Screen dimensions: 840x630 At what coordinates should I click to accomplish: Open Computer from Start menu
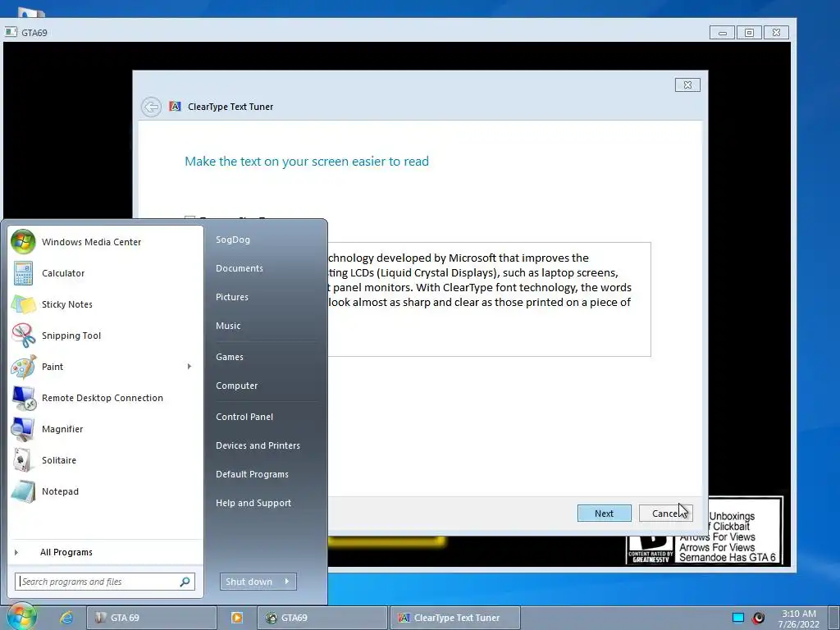(236, 386)
